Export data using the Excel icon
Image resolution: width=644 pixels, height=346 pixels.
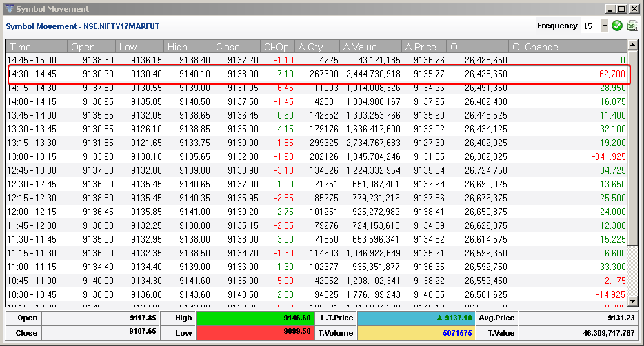pyautogui.click(x=632, y=26)
